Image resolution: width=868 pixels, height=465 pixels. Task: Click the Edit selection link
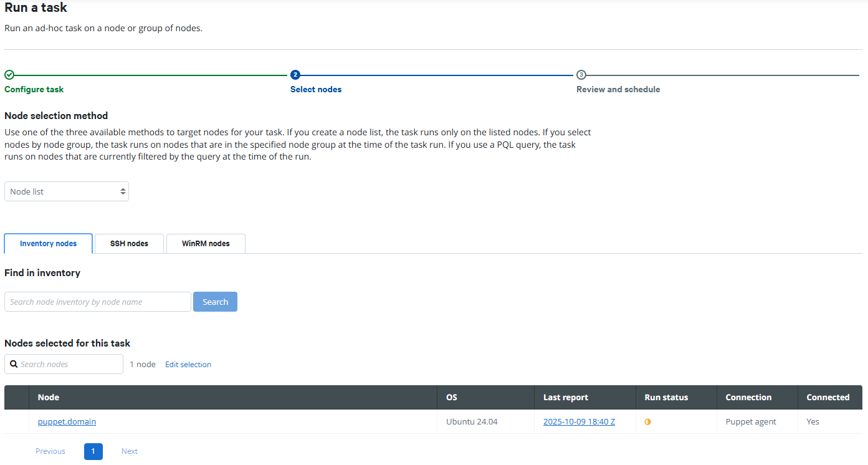point(188,363)
